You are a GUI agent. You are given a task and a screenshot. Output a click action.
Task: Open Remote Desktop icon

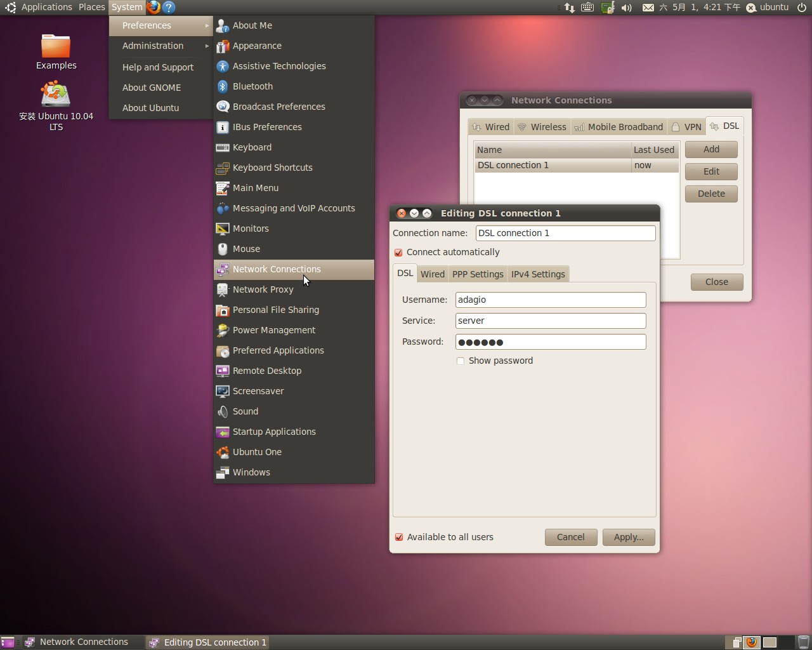(x=223, y=371)
